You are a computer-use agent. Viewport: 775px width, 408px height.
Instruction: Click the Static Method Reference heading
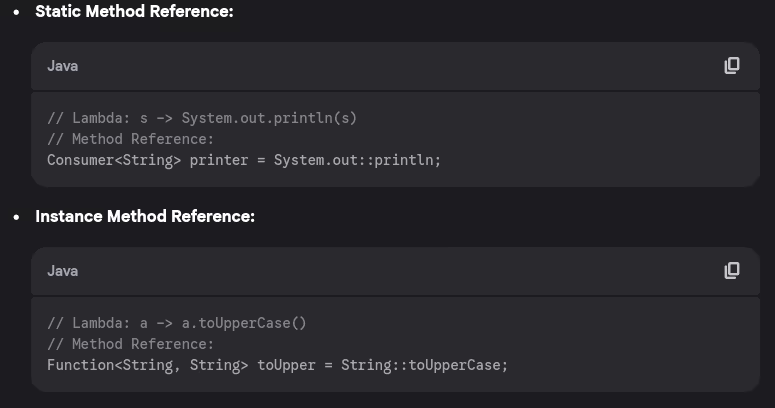134,12
